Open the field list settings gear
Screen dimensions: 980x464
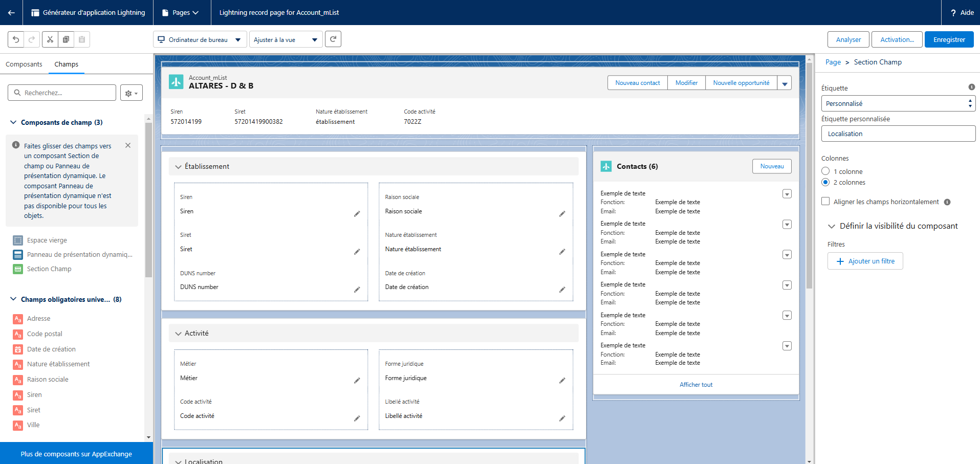click(132, 93)
